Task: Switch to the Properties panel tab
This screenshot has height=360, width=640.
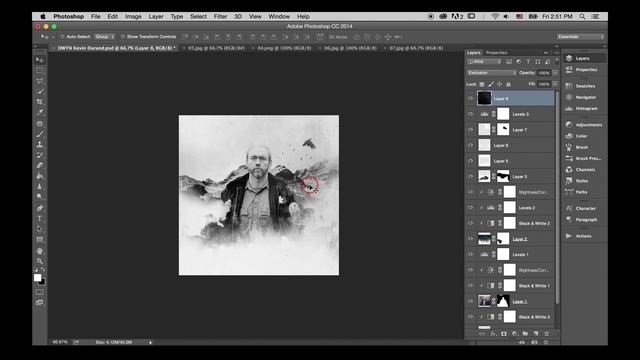Action: tap(496, 53)
